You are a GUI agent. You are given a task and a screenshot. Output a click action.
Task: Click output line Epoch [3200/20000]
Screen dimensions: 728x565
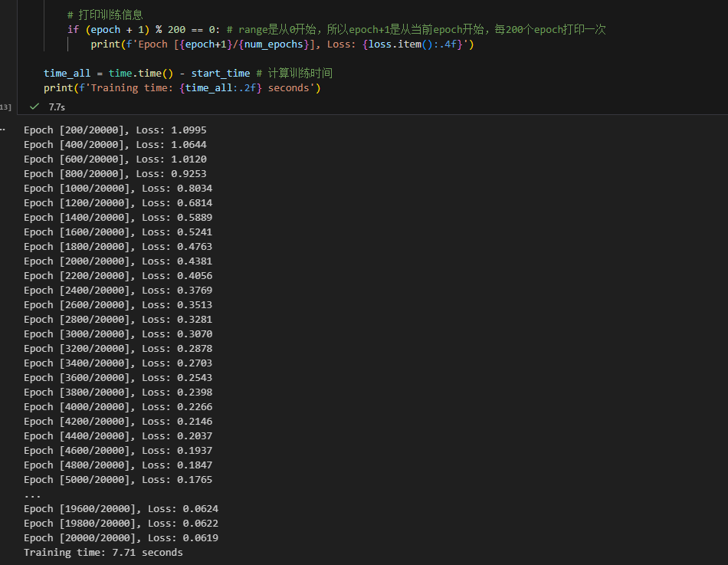[118, 349]
